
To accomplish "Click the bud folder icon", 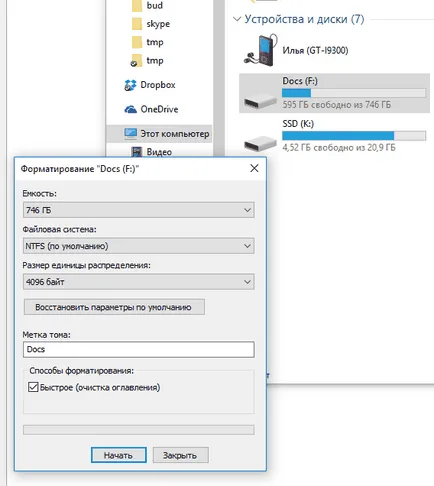I will pyautogui.click(x=137, y=6).
